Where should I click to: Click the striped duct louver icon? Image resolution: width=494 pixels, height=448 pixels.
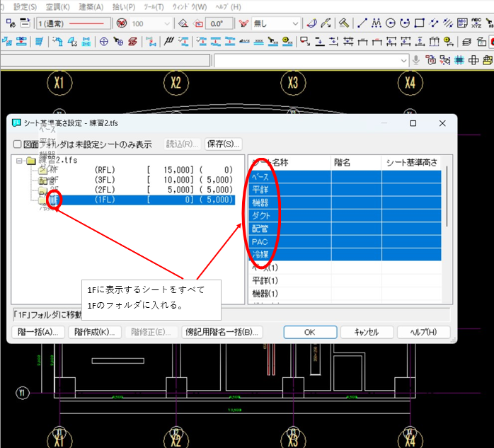39,42
